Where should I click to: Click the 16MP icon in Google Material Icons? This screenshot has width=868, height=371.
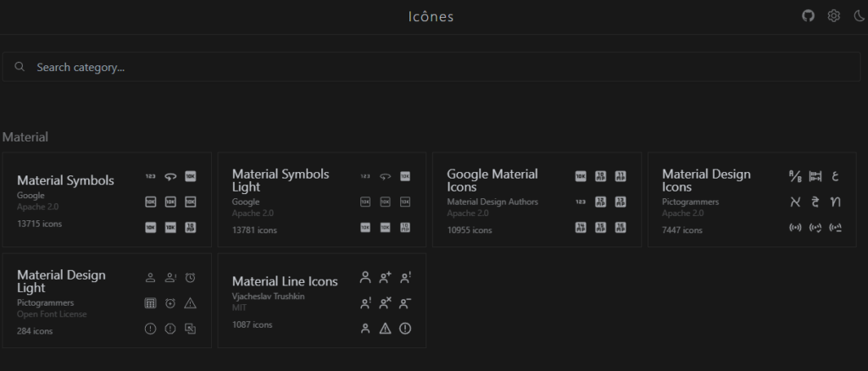621,227
